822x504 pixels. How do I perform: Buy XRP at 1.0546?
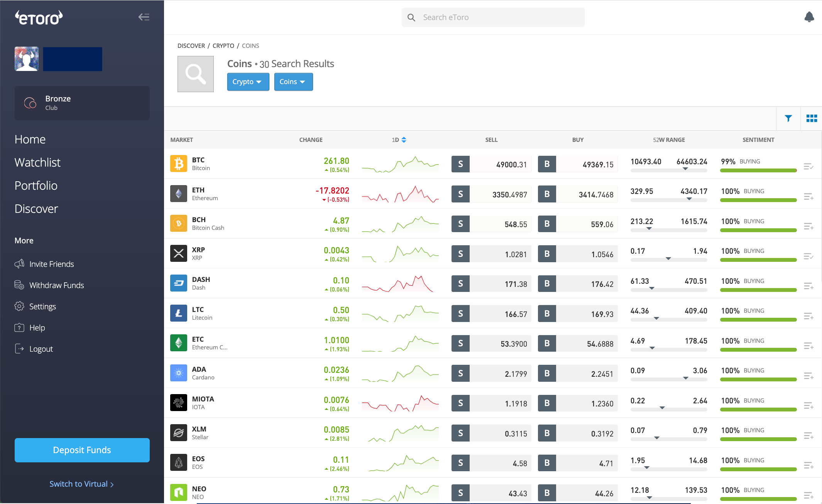[578, 254]
